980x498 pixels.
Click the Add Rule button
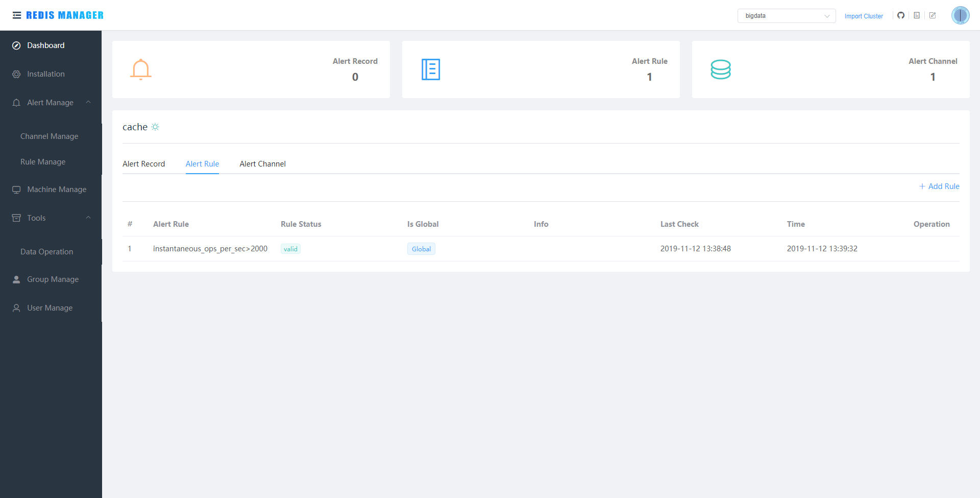point(939,186)
